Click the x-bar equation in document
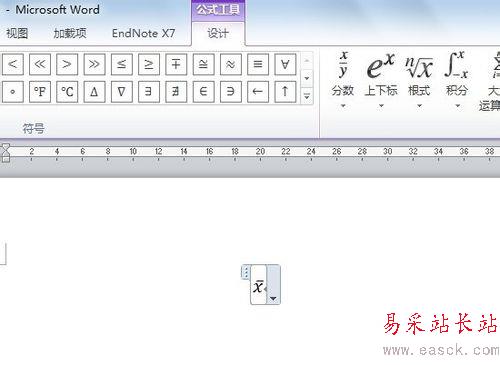The width and height of the screenshot is (500, 365). click(x=259, y=286)
